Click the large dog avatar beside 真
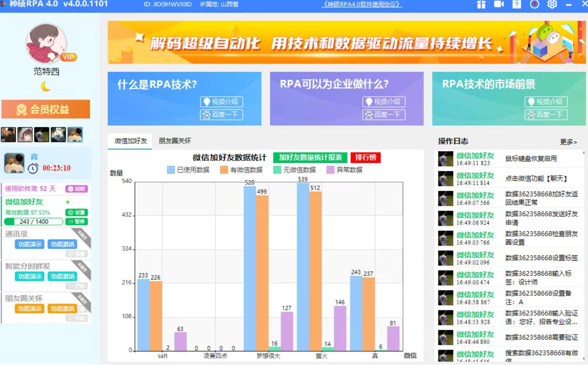The width and height of the screenshot is (588, 365). pyautogui.click(x=14, y=163)
